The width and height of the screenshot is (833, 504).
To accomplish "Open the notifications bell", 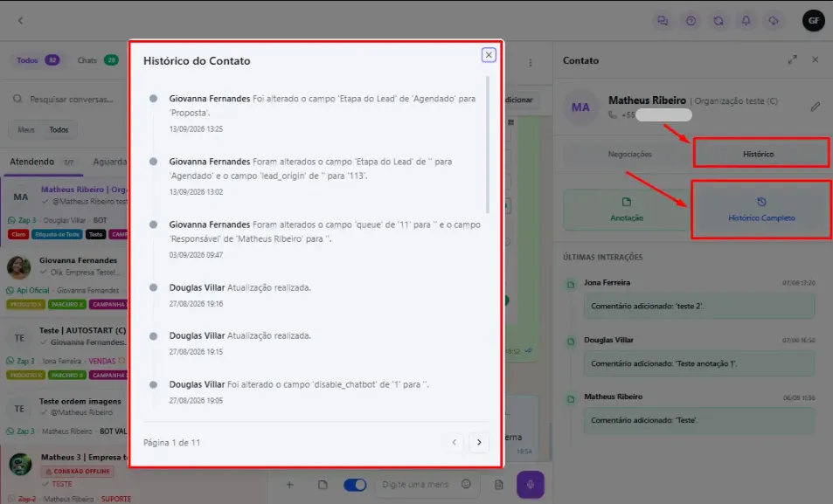I will point(746,21).
